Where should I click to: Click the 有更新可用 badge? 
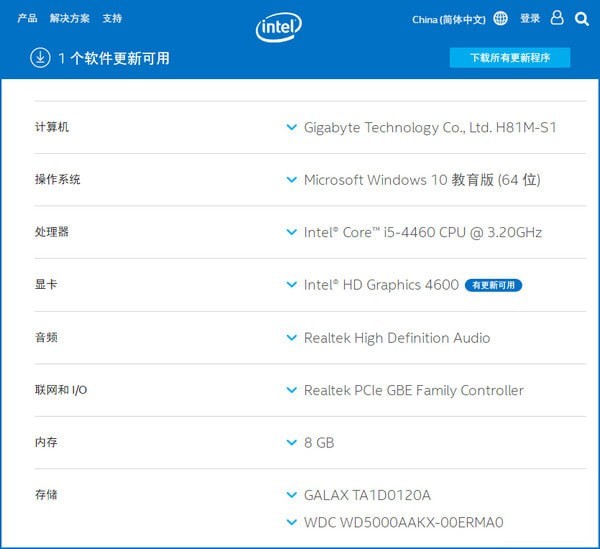pyautogui.click(x=493, y=285)
